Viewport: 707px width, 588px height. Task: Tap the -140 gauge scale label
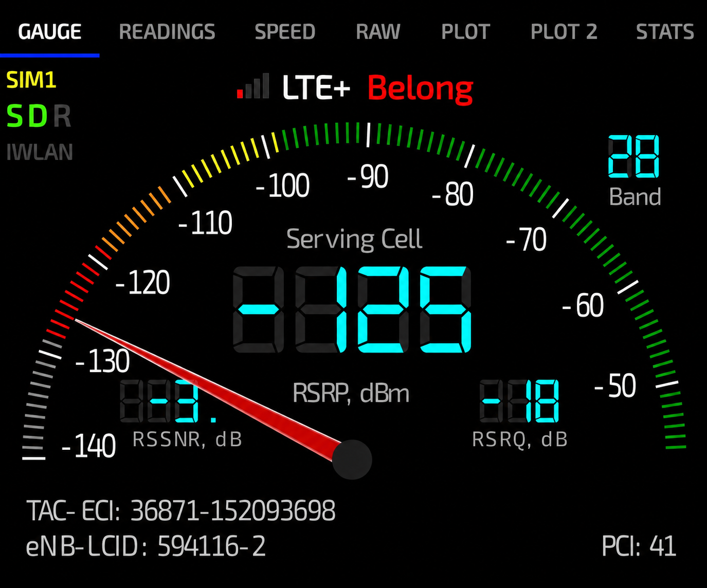pyautogui.click(x=88, y=446)
